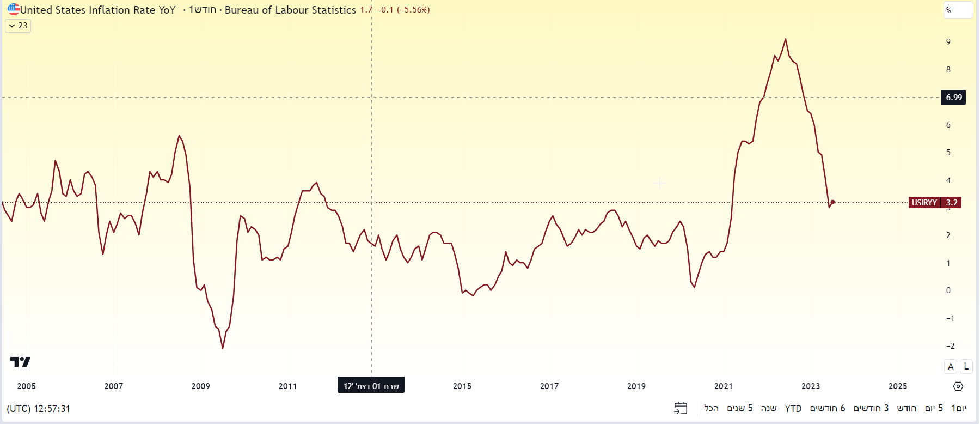Click the last data point dot on chart
The width and height of the screenshot is (980, 424).
point(832,202)
